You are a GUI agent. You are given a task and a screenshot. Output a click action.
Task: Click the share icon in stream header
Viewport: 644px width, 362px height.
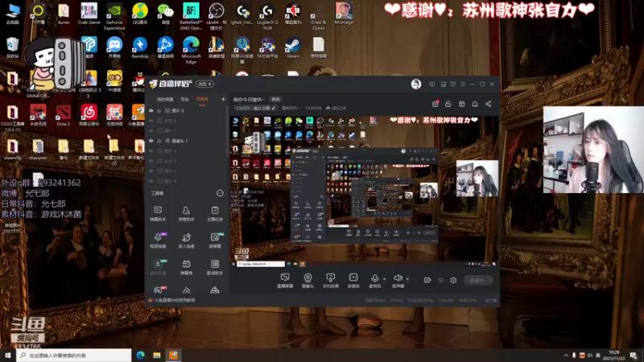click(489, 104)
